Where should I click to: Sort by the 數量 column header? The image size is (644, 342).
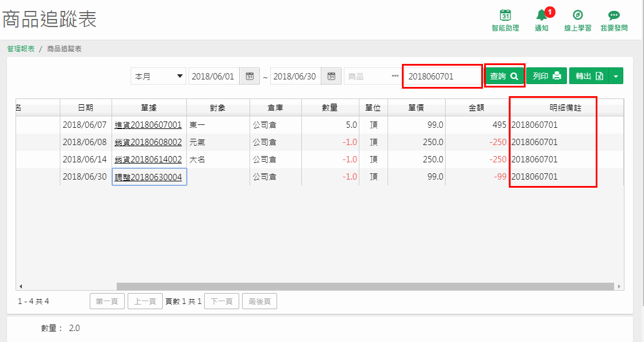tap(330, 108)
